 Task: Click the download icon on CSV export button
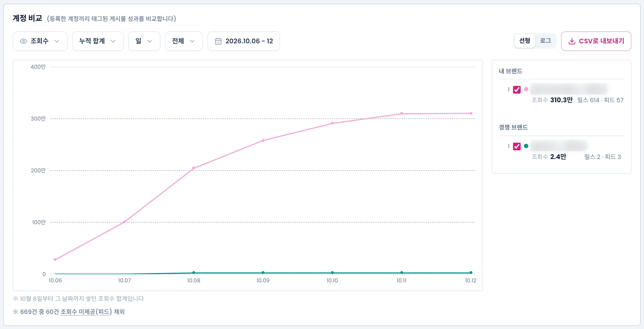pyautogui.click(x=572, y=41)
